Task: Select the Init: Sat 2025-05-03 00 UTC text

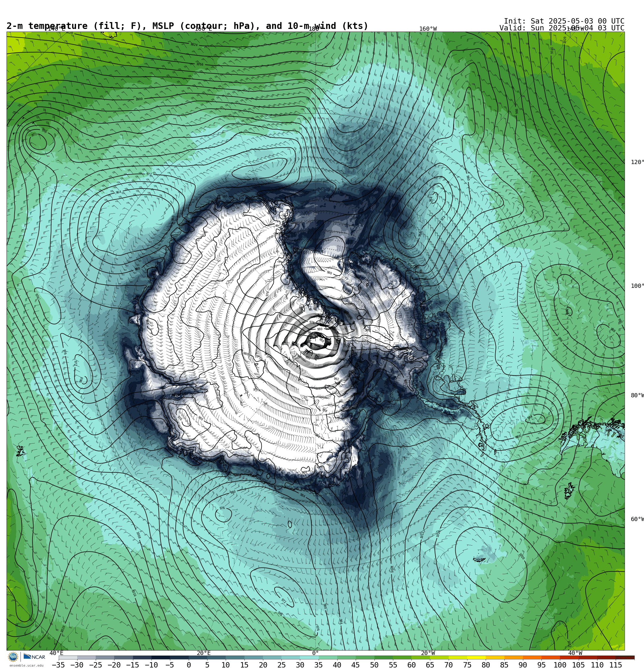Action: (x=564, y=21)
